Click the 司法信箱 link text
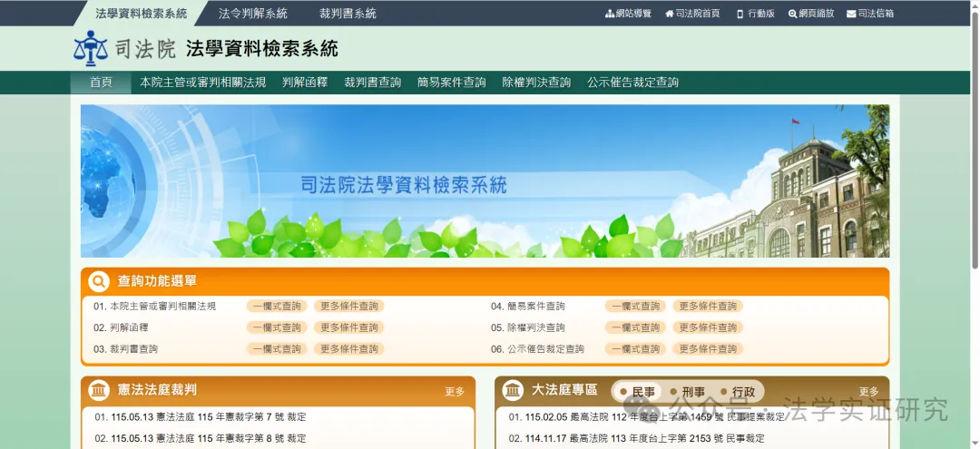Screen dimensions: 980x449 [876, 14]
